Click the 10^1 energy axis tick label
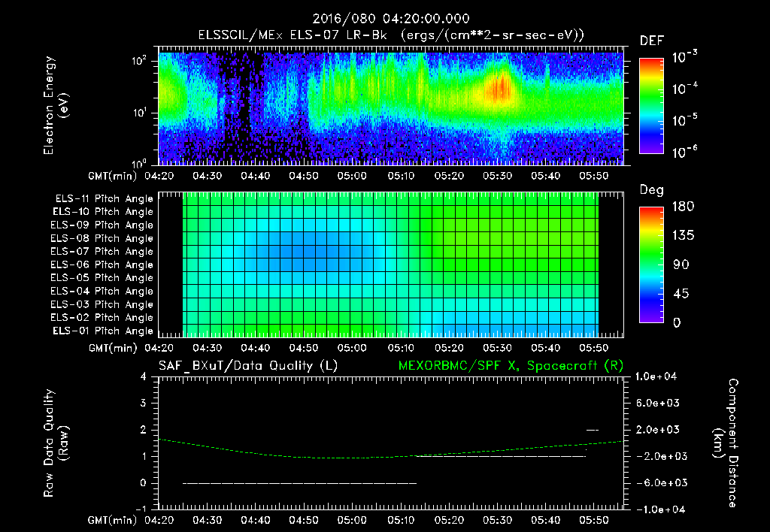 click(139, 113)
